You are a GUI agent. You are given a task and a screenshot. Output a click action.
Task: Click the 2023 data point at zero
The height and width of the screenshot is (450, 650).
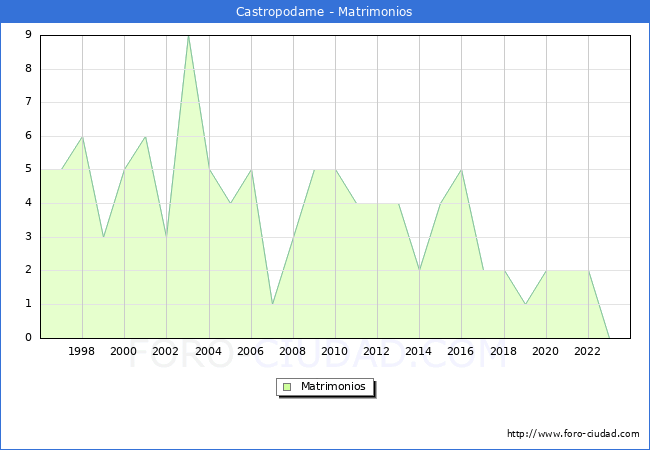pyautogui.click(x=609, y=338)
